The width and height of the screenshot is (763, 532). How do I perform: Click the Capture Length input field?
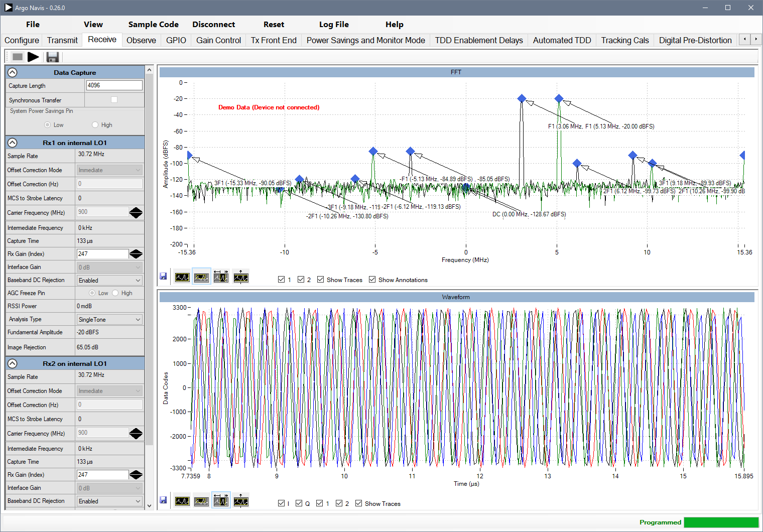(114, 85)
